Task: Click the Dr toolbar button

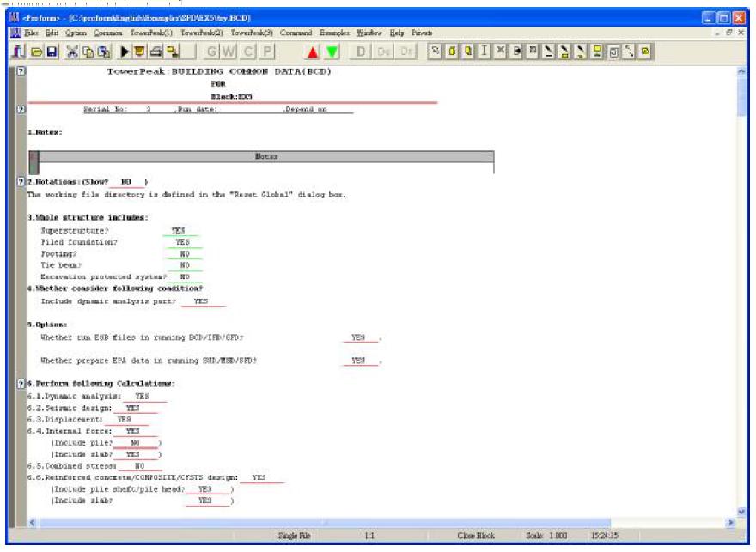Action: (406, 52)
